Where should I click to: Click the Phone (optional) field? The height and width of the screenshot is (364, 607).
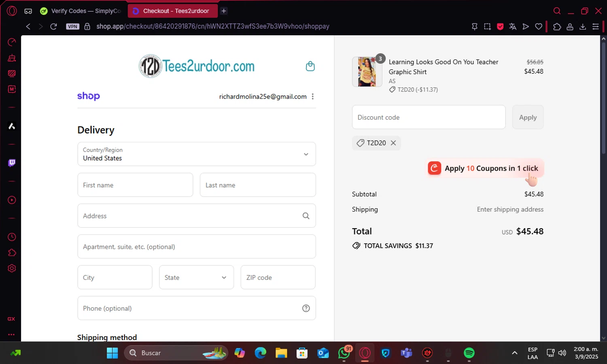[x=197, y=308]
